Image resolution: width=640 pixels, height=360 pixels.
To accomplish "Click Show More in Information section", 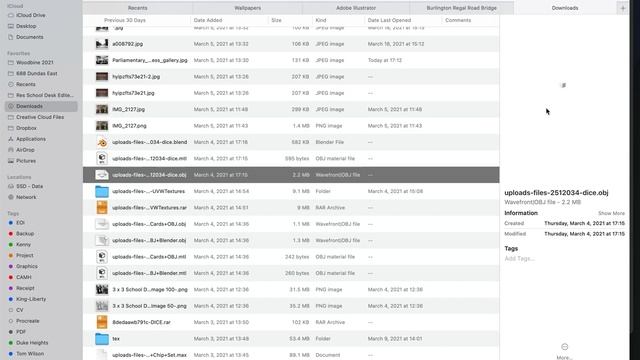I will tap(611, 213).
